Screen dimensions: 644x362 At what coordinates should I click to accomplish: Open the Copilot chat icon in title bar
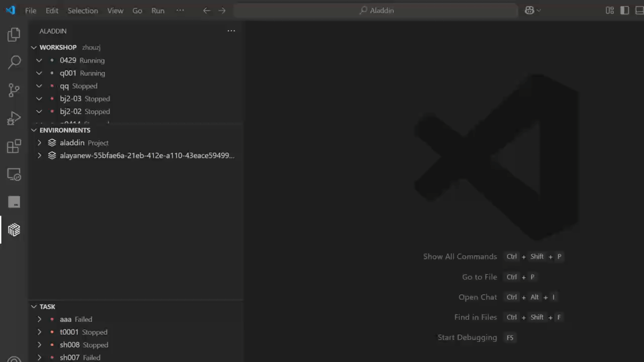point(529,11)
